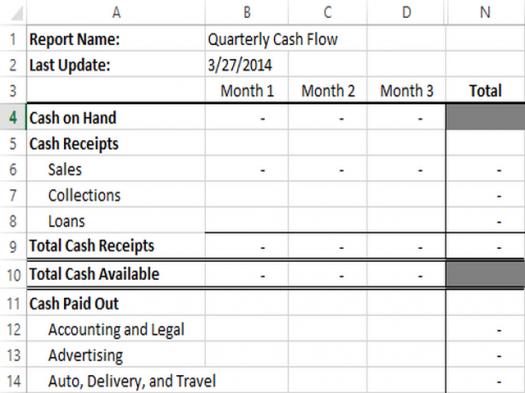Click Month 2 value for Total Cash Available
The height and width of the screenshot is (393, 525).
pos(328,275)
